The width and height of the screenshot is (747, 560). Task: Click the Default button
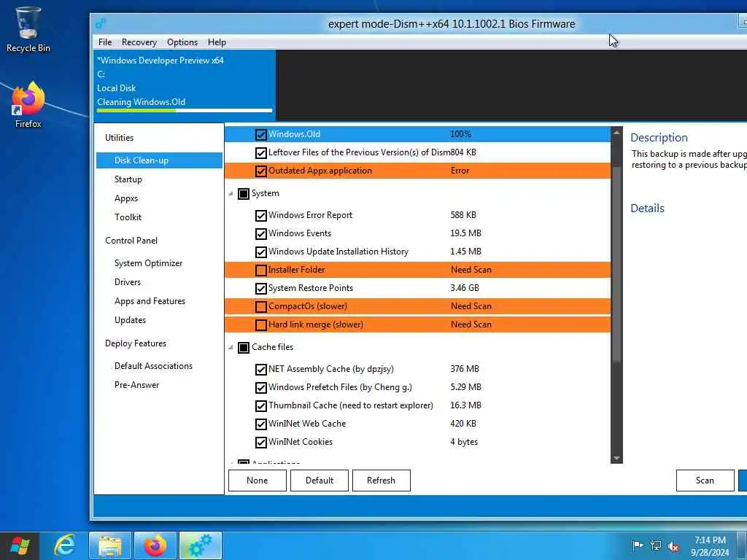coord(320,481)
